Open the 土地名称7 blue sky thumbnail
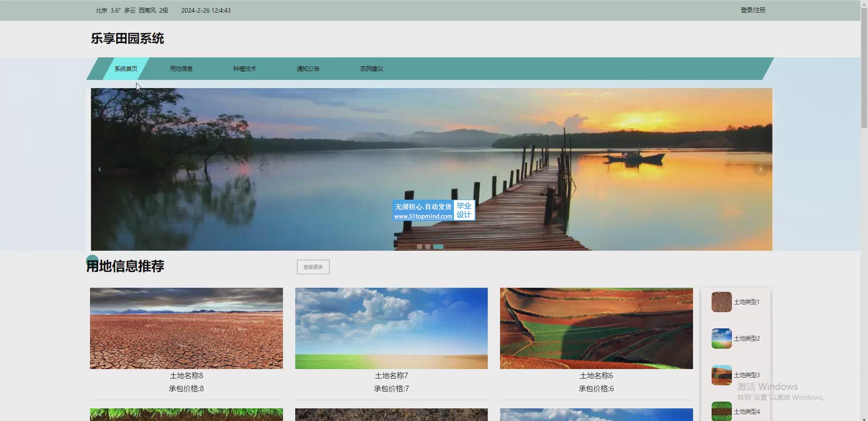 click(x=392, y=328)
